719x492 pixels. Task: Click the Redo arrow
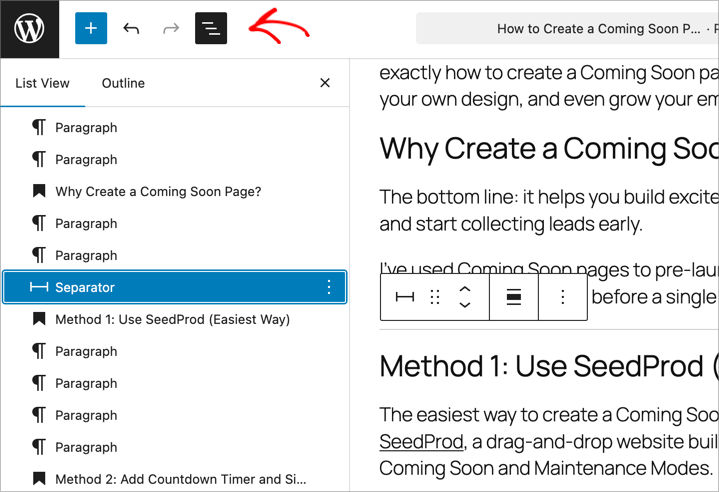coord(171,28)
